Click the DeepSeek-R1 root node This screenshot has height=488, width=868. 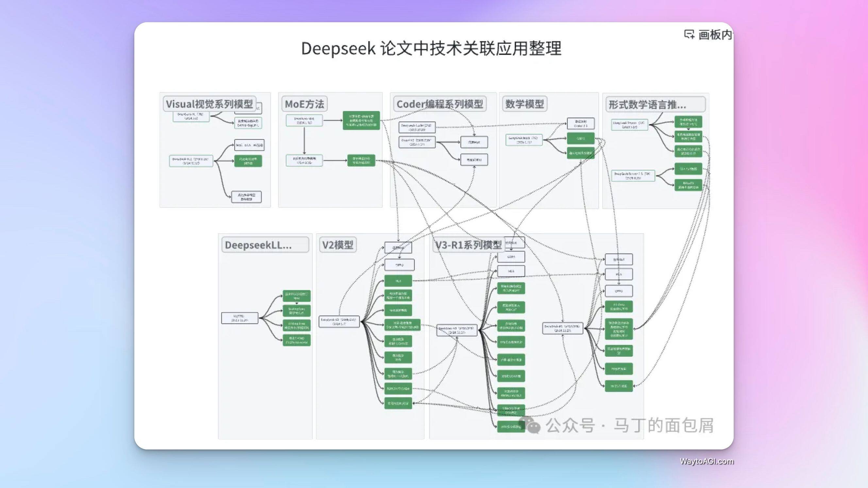pyautogui.click(x=562, y=328)
